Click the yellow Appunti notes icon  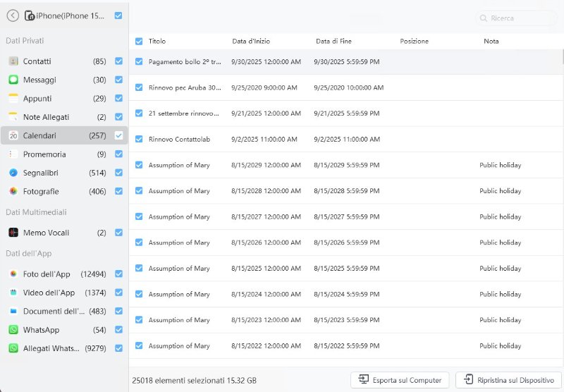click(x=13, y=99)
